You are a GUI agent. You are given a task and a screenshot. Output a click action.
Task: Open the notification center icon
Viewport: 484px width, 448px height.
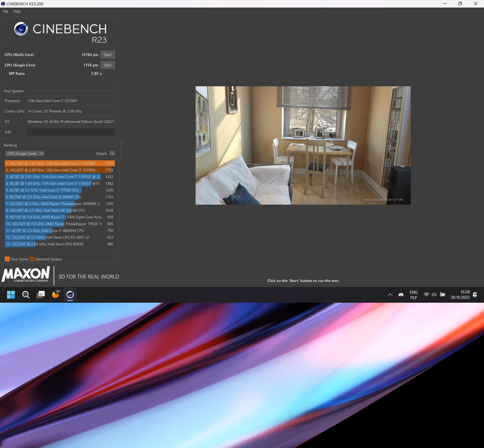475,295
